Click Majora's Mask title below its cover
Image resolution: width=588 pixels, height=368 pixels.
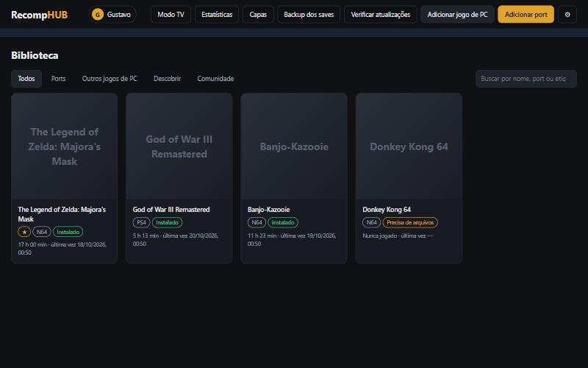click(62, 214)
